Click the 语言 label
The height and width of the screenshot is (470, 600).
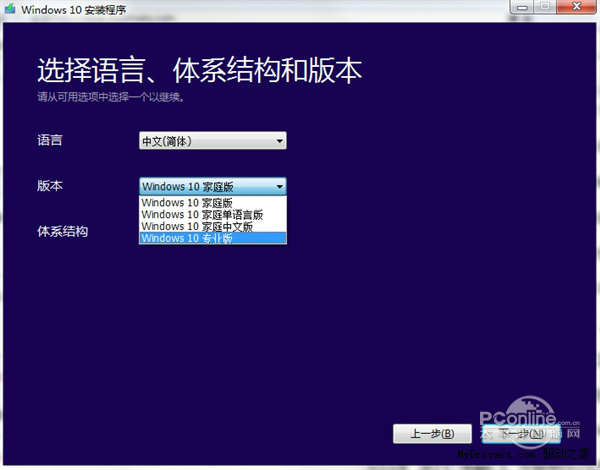tap(50, 140)
